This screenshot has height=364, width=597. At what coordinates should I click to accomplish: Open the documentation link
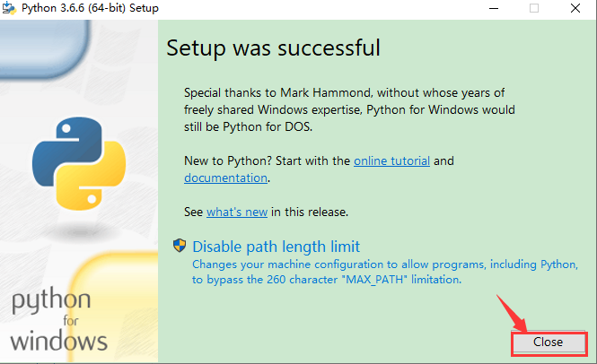(x=225, y=178)
